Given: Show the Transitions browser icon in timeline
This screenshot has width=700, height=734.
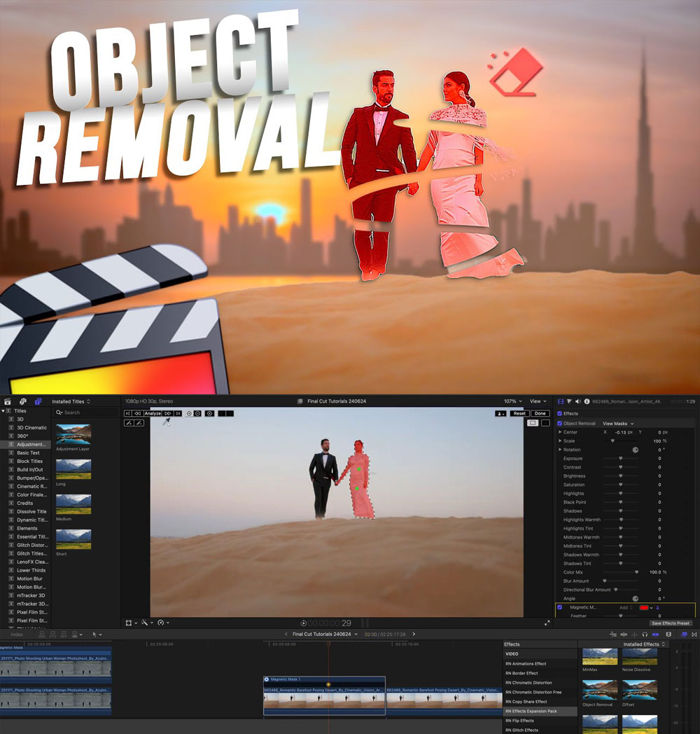Looking at the screenshot, I should [694, 635].
